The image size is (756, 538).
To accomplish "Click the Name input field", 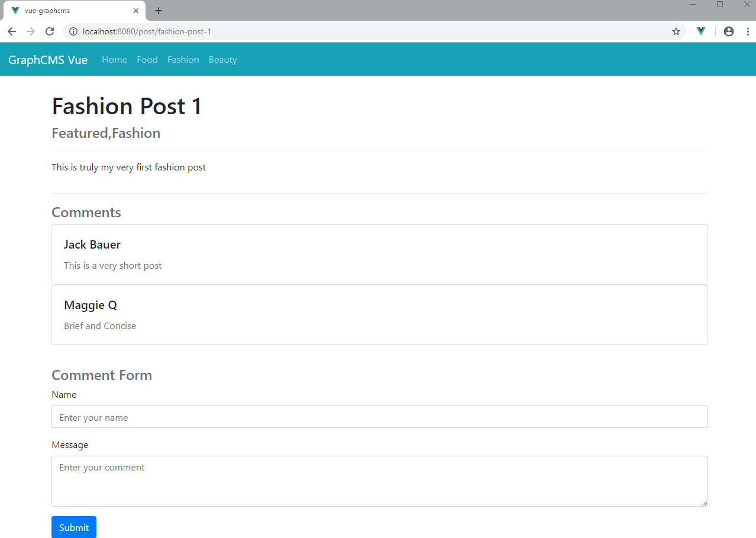I will click(x=380, y=417).
